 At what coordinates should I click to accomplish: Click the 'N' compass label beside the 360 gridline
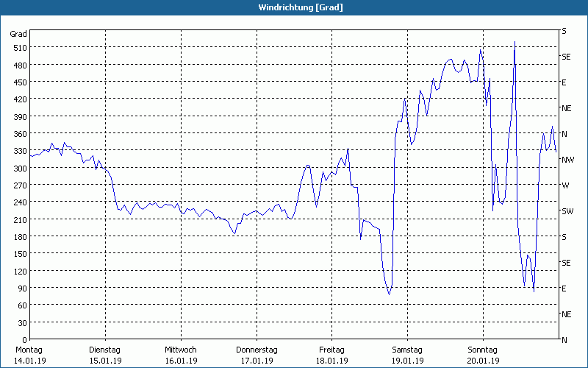click(564, 134)
